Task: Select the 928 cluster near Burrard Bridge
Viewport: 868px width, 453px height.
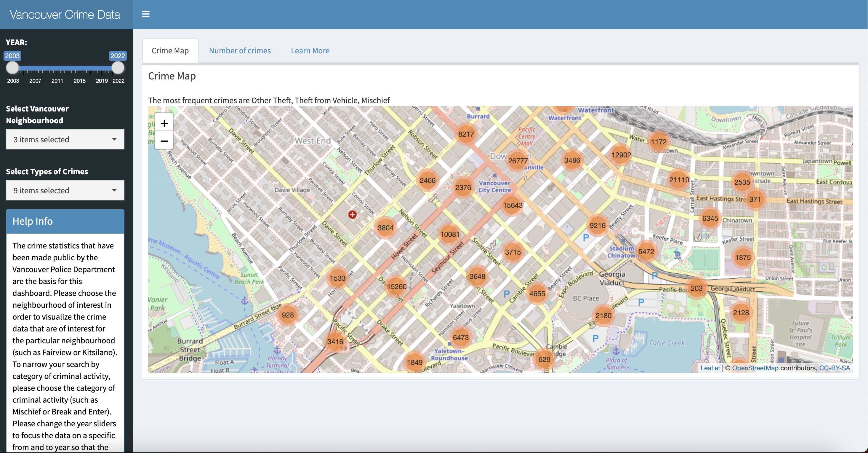Action: coord(287,315)
